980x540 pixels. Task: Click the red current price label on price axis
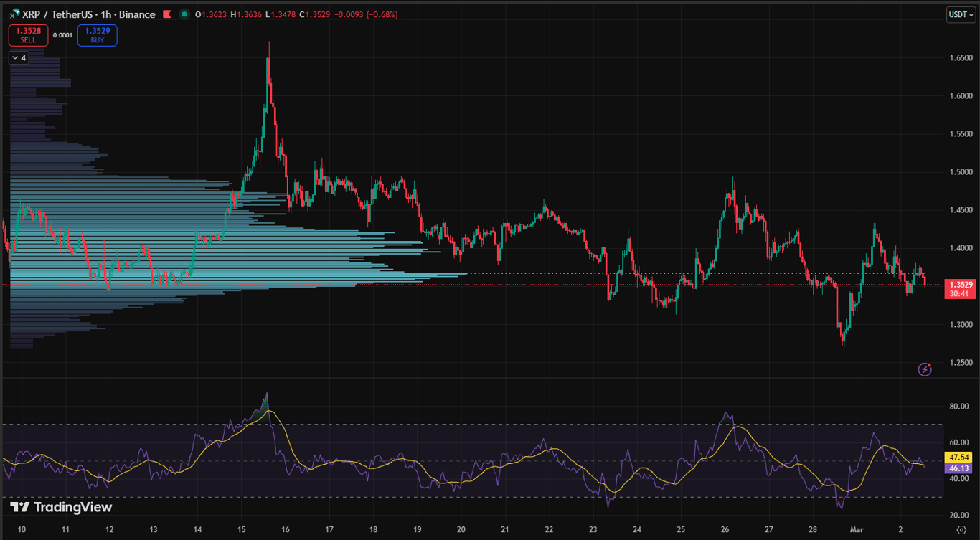coord(961,289)
